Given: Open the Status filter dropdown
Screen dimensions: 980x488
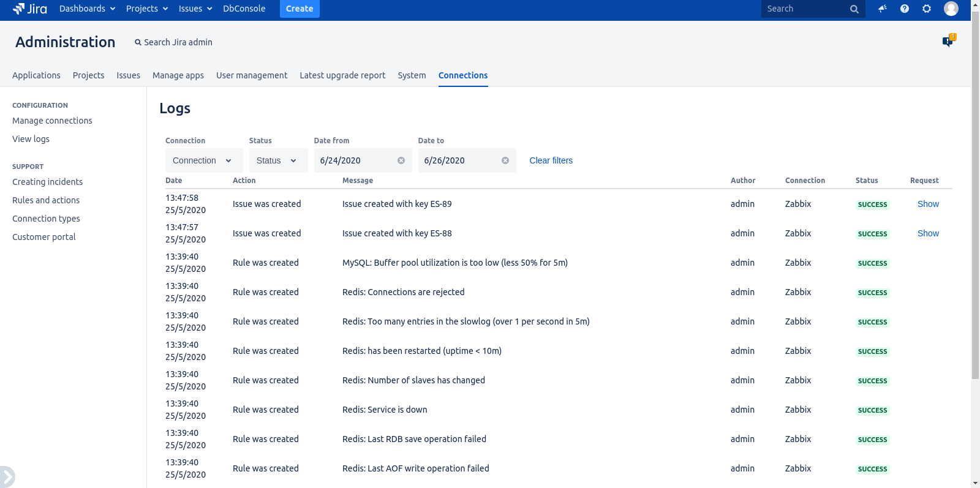Looking at the screenshot, I should [x=277, y=160].
